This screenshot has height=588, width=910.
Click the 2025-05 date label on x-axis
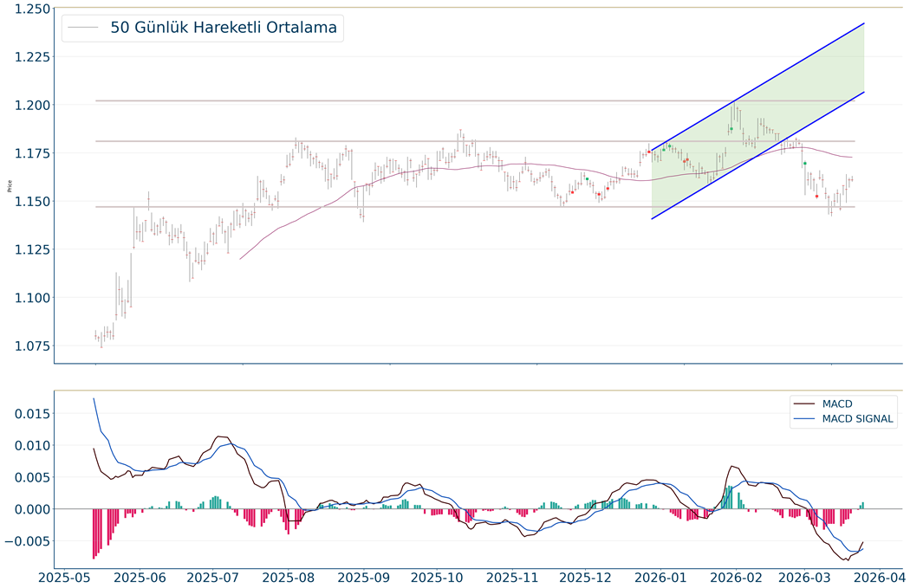point(67,576)
